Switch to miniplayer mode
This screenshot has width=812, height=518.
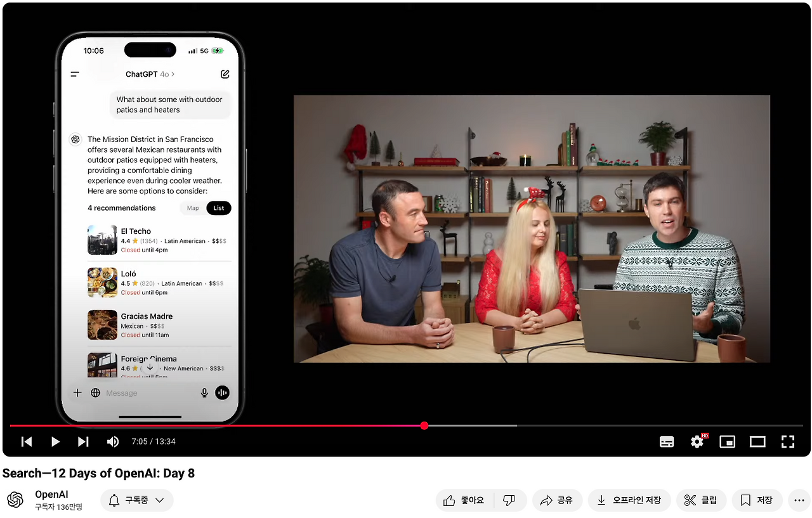click(x=727, y=442)
